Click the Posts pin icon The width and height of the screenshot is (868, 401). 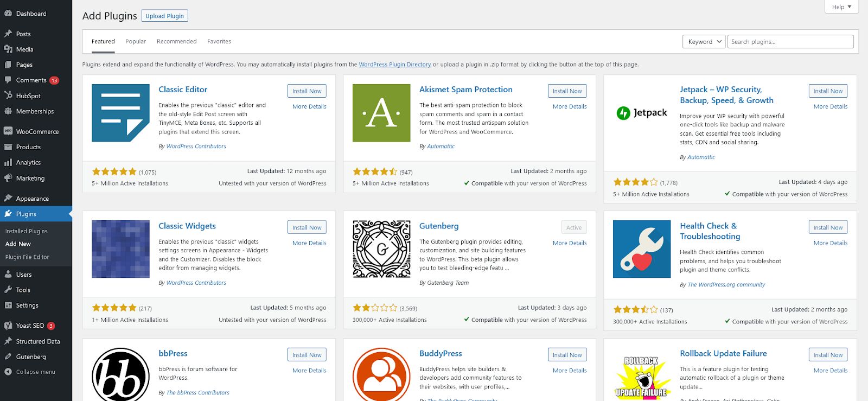(x=8, y=34)
